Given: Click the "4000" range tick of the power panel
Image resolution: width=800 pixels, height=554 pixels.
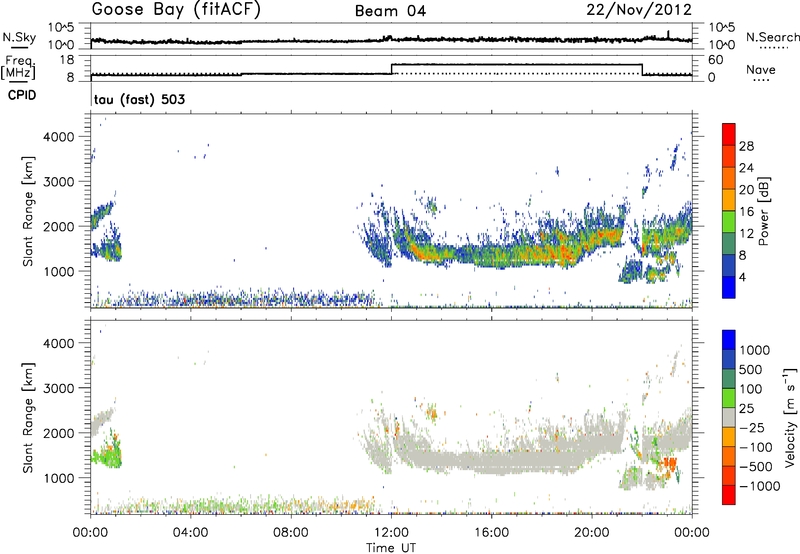Looking at the screenshot, I should point(59,137).
